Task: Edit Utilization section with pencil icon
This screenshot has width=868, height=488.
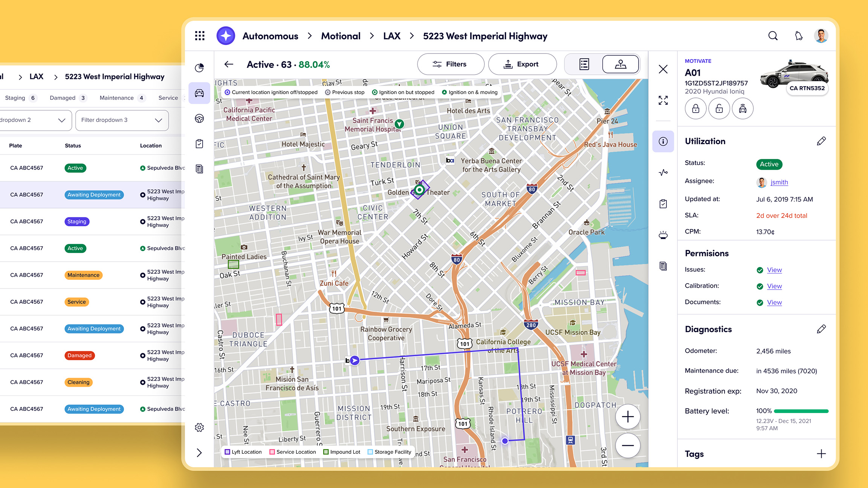Action: [821, 141]
